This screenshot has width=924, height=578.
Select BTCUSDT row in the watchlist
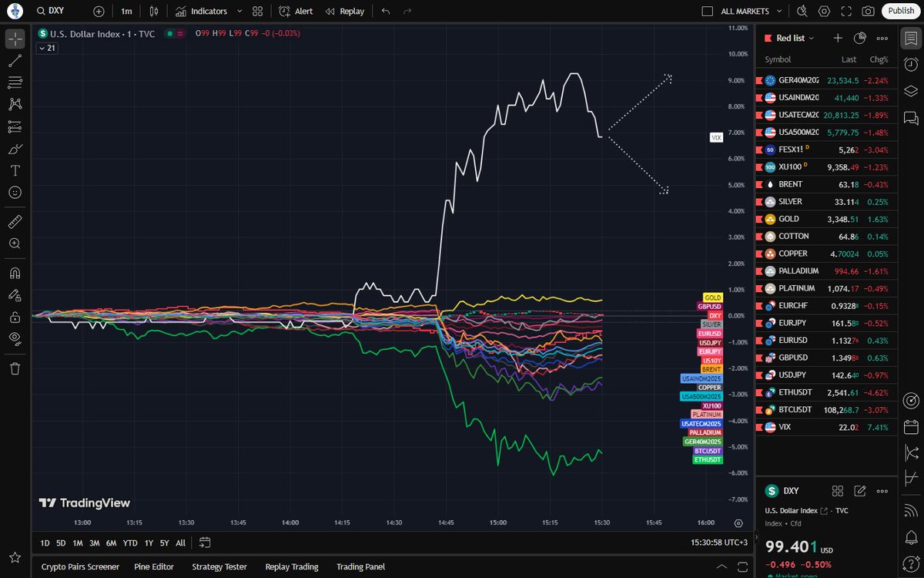[826, 409]
